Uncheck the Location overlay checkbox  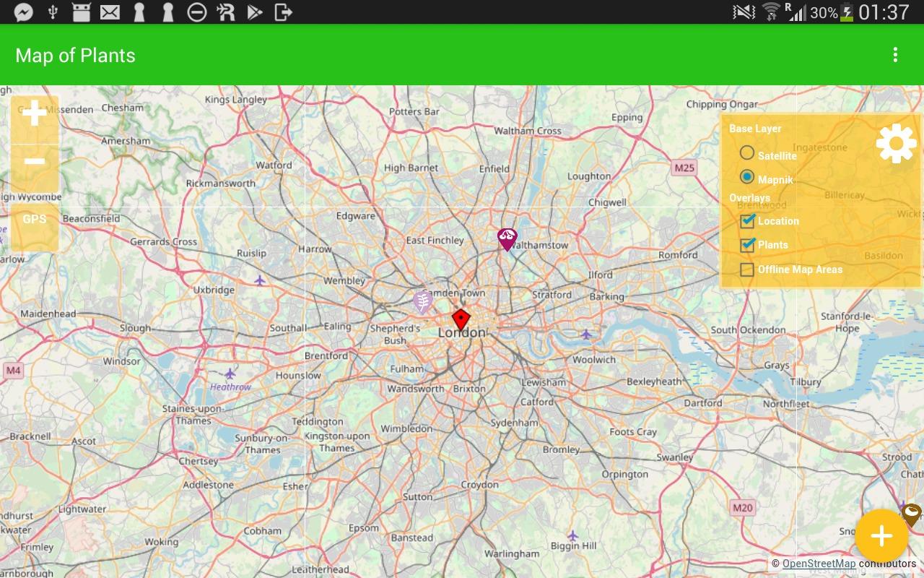(747, 221)
